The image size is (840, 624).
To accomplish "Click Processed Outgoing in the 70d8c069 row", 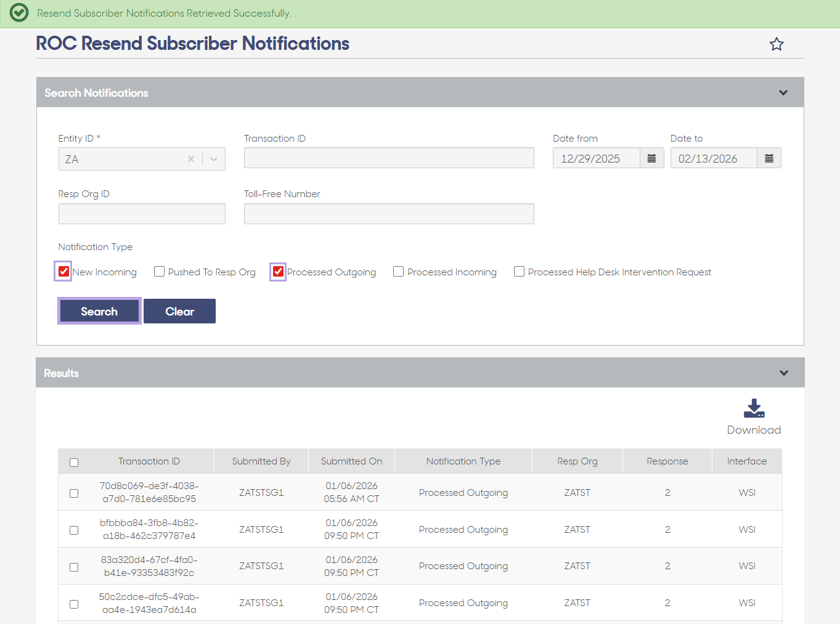I will pos(463,493).
